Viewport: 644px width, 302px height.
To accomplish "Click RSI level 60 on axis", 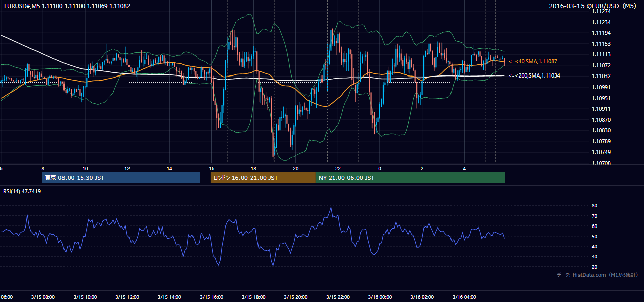I will (595, 226).
